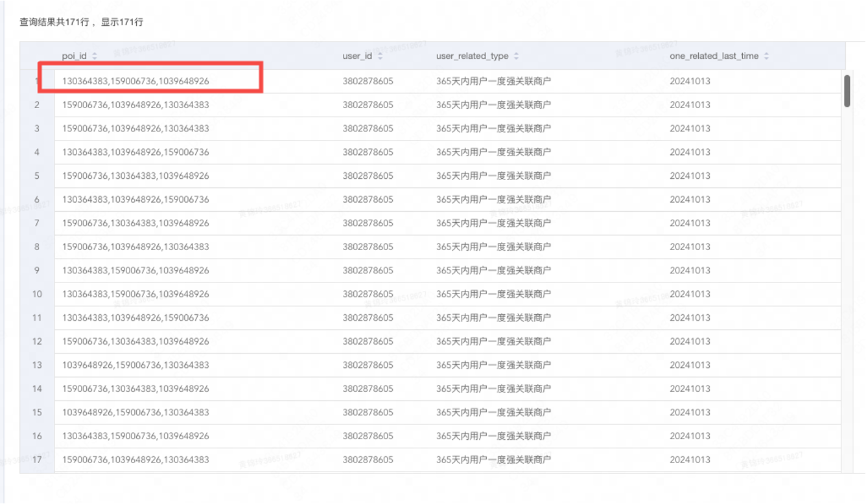This screenshot has width=866, height=504.
Task: Click date 20241013 in row 9
Action: [x=690, y=270]
